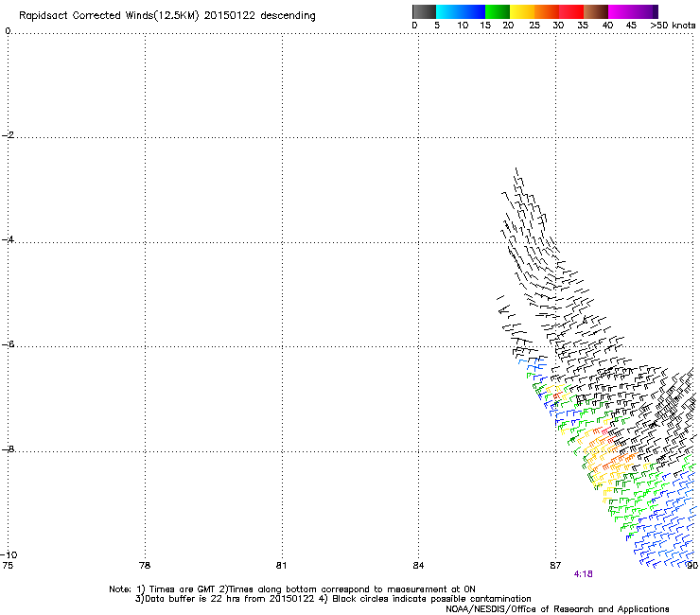Select the brown 35-40 knots legend swatch

[x=596, y=11]
